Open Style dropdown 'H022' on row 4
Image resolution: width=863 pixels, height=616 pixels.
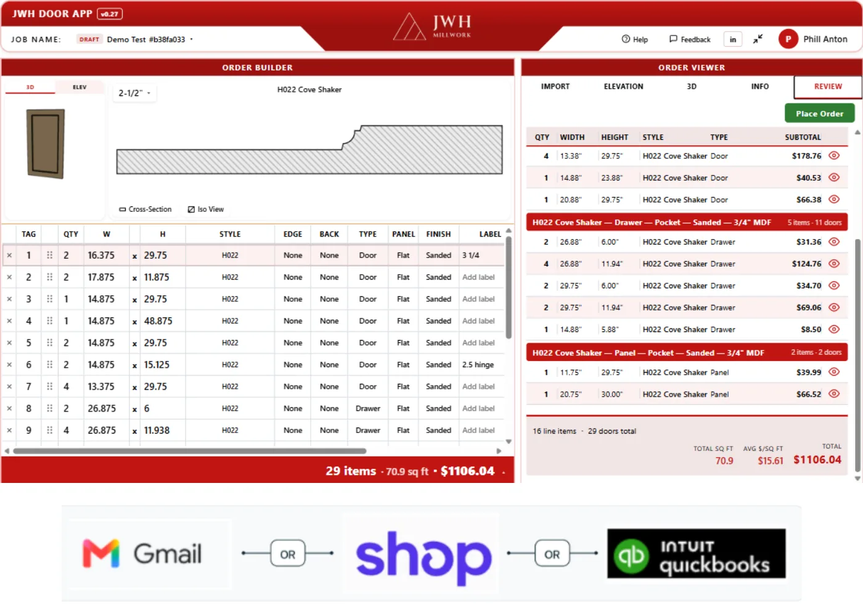point(230,321)
